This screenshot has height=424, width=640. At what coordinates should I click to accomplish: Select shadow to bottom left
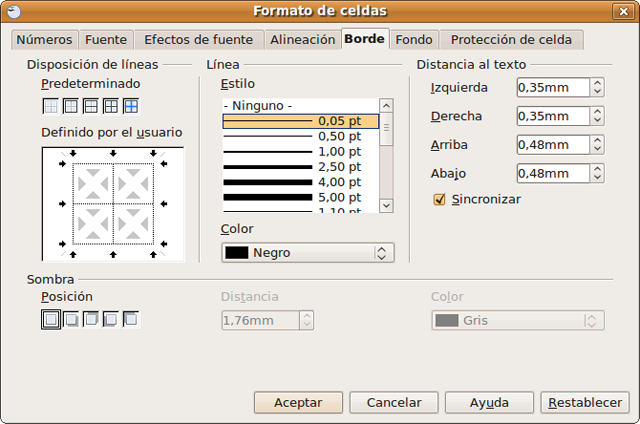(111, 320)
